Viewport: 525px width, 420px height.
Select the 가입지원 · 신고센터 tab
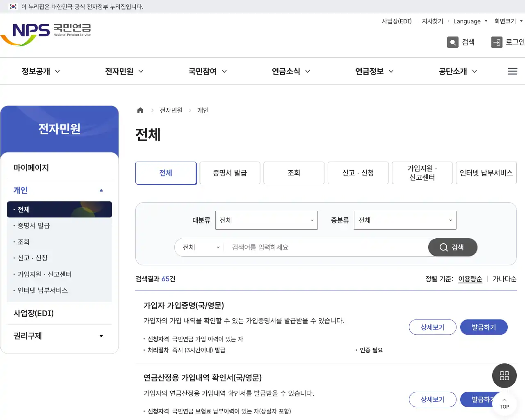422,173
